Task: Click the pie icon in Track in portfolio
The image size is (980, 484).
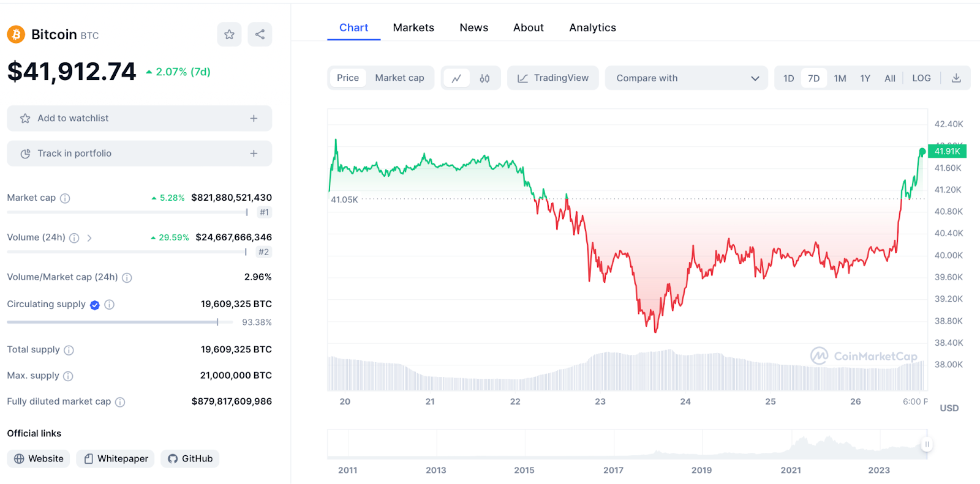Action: 25,154
